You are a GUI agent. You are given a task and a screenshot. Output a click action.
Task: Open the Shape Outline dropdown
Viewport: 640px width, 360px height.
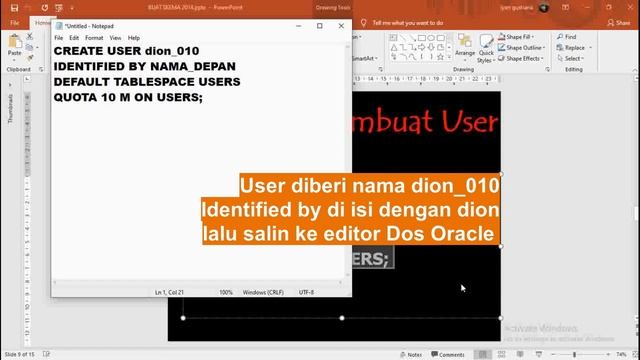[x=522, y=48]
